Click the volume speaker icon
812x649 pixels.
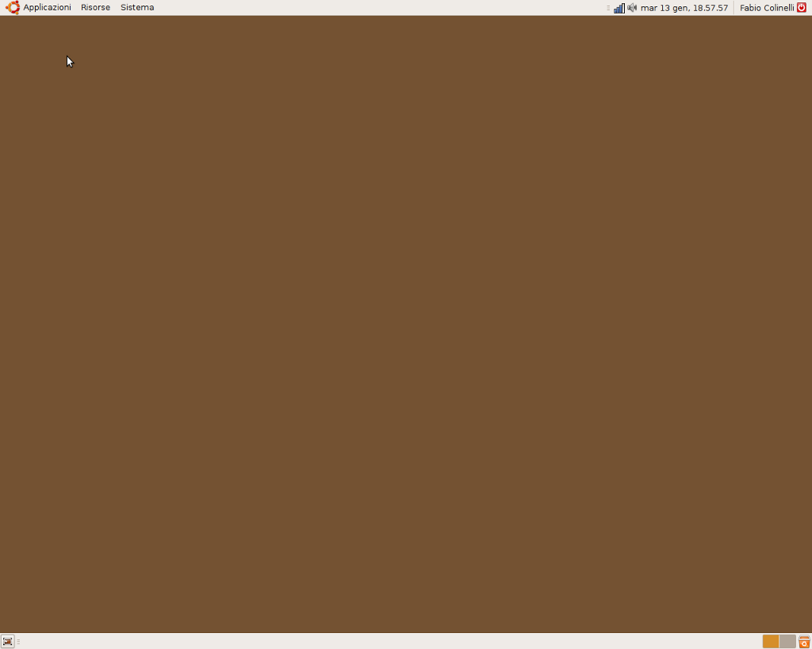coord(632,8)
